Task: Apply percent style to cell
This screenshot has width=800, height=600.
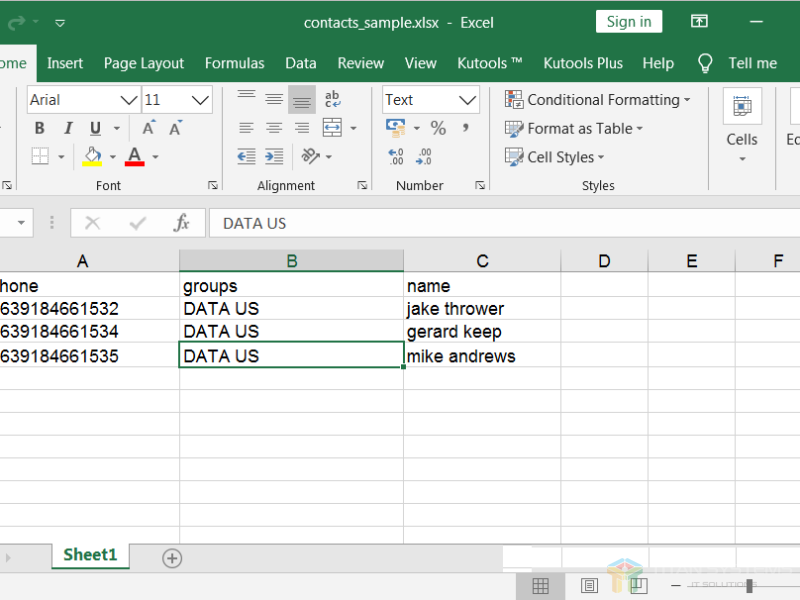Action: click(438, 128)
